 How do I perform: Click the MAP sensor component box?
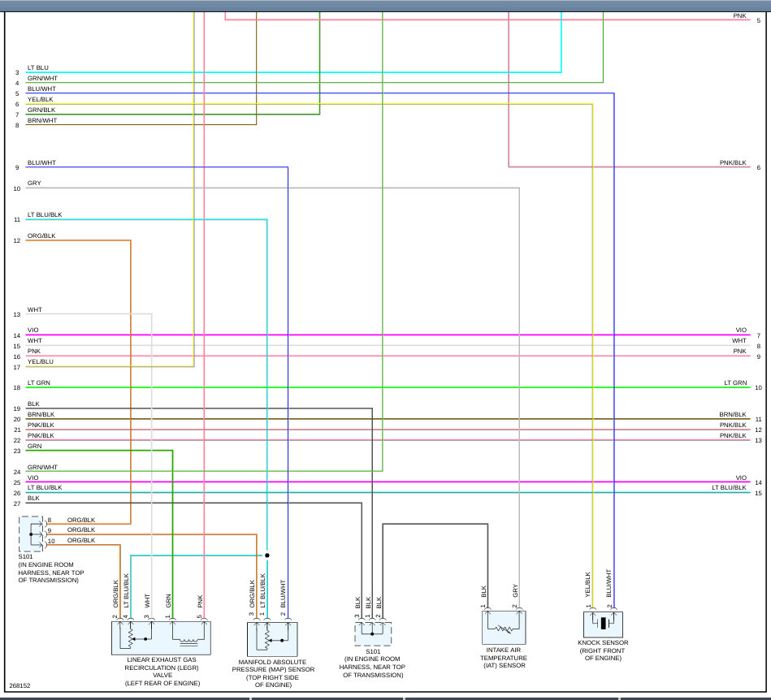pos(272,639)
